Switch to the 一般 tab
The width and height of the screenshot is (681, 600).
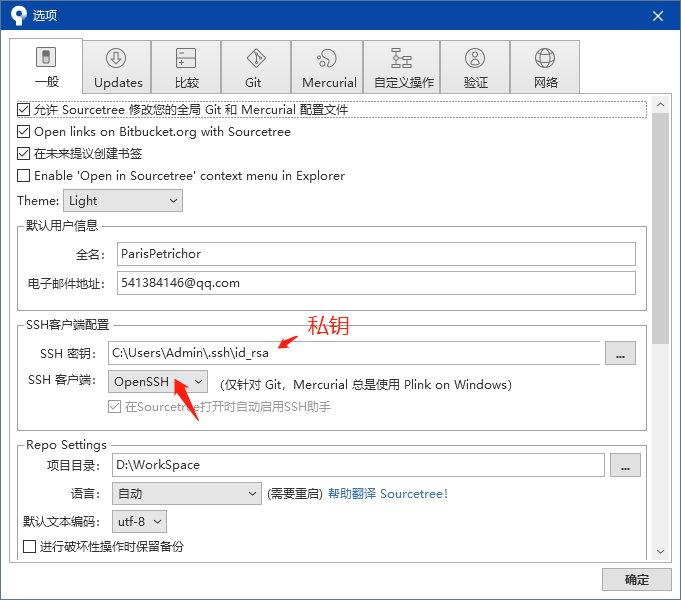[46, 66]
